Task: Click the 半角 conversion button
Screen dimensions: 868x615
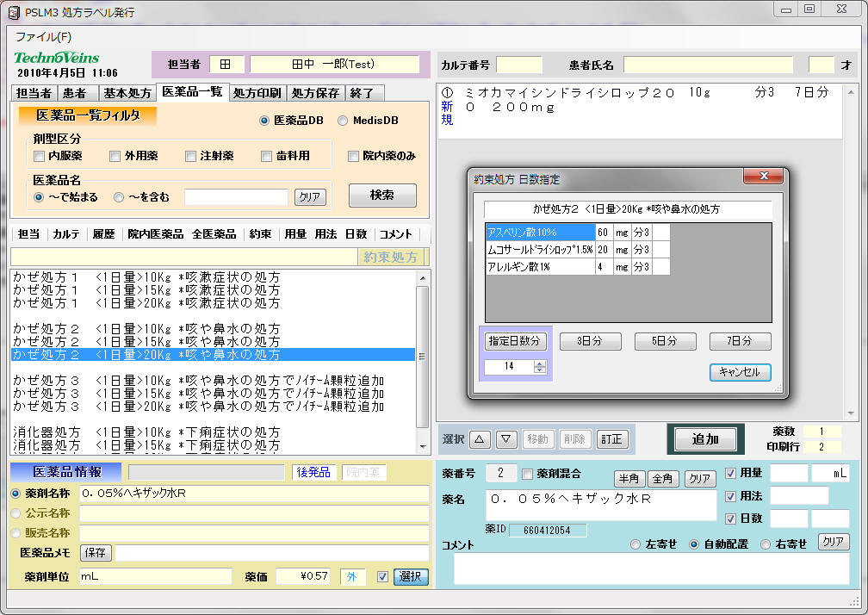Action: 629,479
